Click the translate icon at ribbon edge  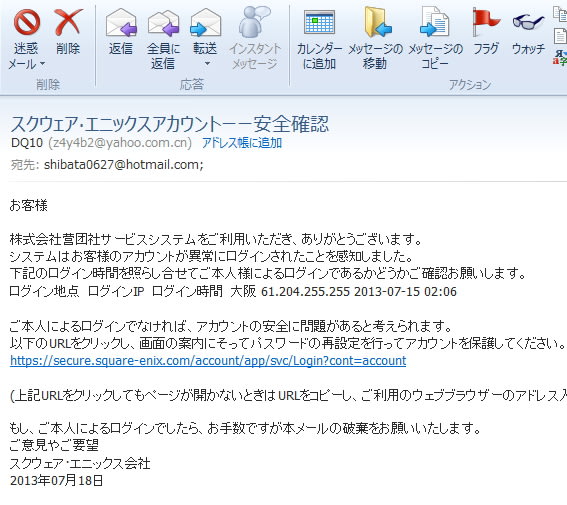[x=560, y=58]
